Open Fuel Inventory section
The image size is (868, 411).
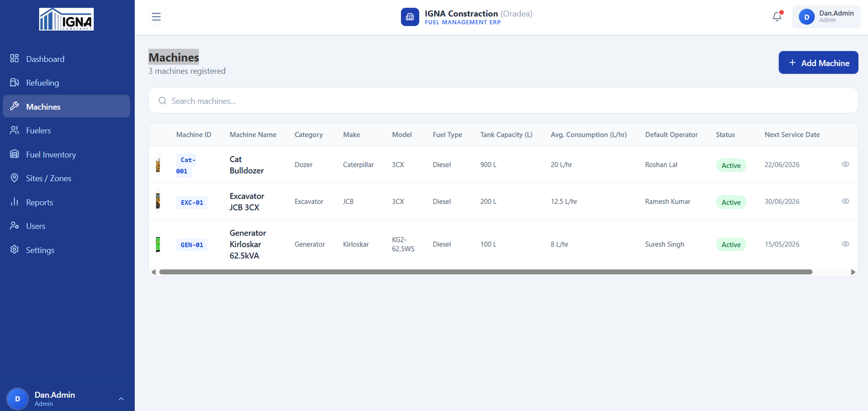point(66,154)
